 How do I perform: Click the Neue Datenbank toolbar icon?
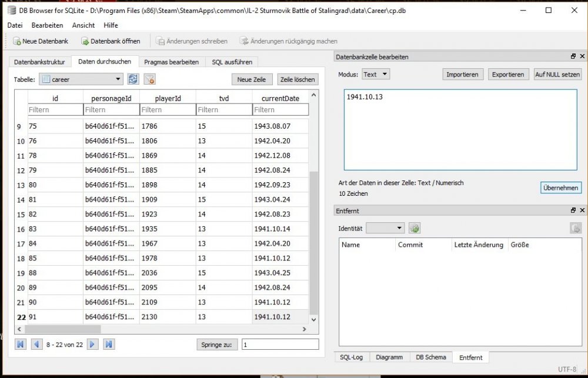pyautogui.click(x=17, y=41)
